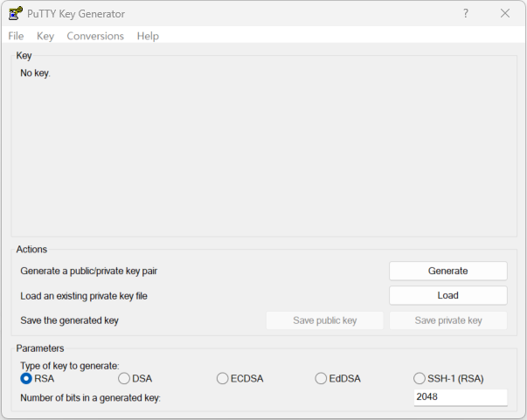This screenshot has width=527, height=420.
Task: Click the 'Load an existing private key file' label
Action: coord(84,296)
